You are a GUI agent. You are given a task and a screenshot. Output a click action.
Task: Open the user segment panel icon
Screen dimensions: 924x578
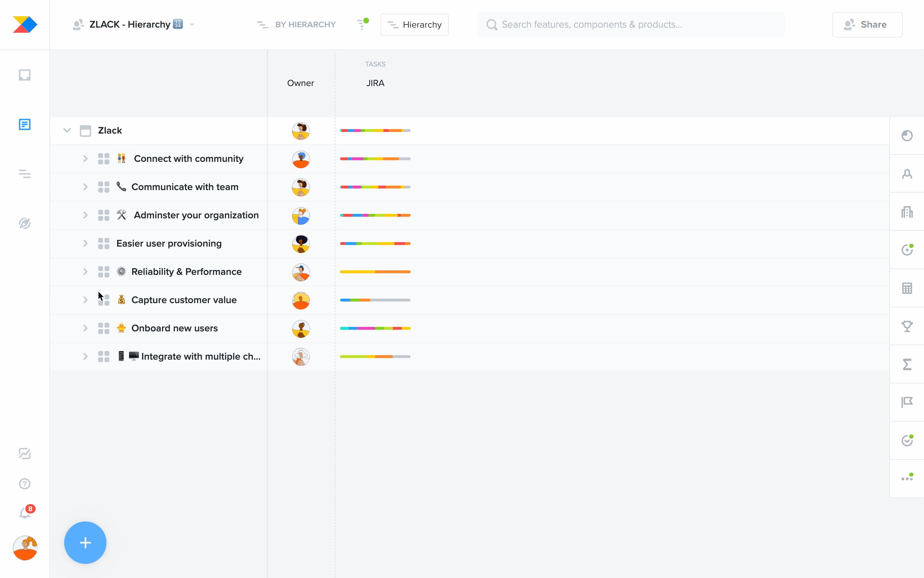coord(907,174)
